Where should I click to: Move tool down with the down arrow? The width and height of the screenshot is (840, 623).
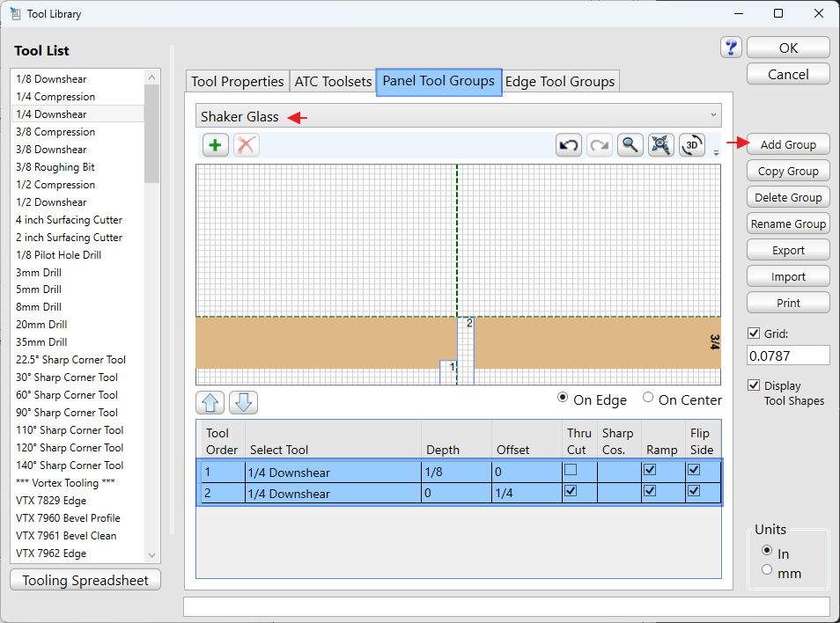point(243,403)
